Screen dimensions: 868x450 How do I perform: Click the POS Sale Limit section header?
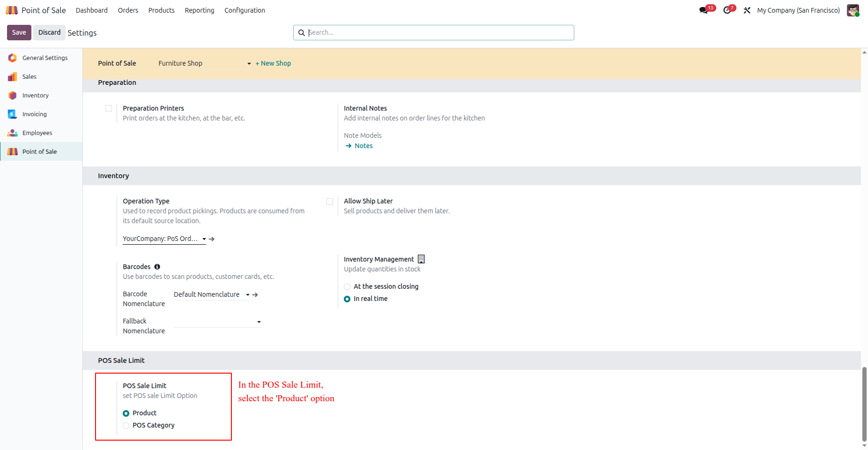pos(121,360)
